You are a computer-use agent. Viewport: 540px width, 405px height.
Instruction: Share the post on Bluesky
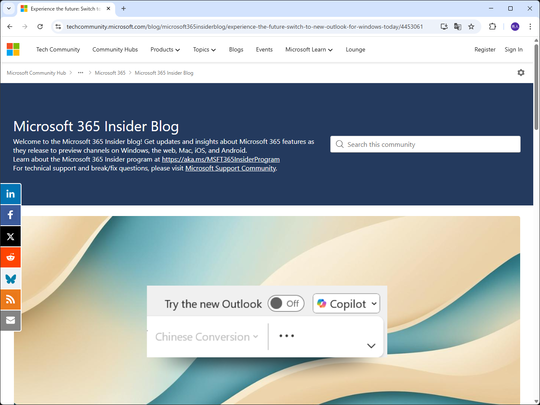(x=10, y=278)
